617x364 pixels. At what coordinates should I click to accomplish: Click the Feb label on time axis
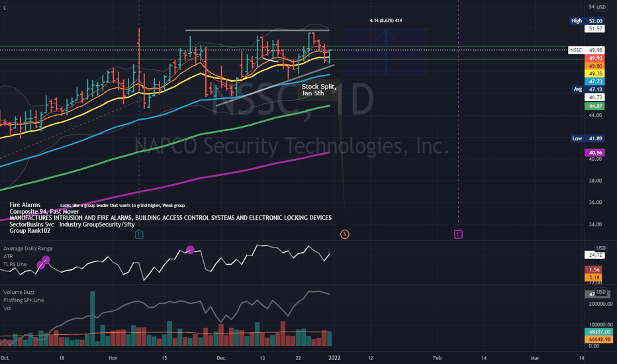click(x=437, y=357)
